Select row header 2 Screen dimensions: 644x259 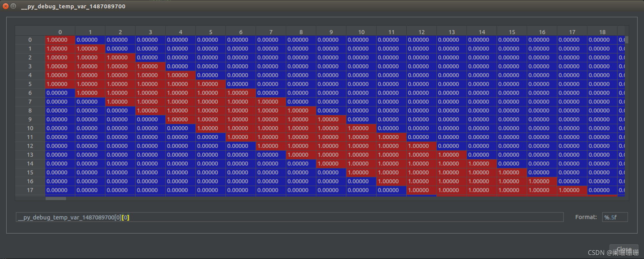30,57
